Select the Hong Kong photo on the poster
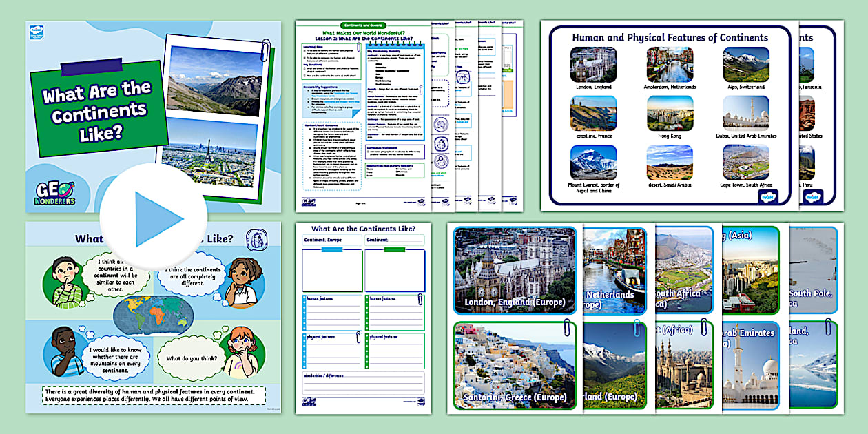 coord(669,114)
